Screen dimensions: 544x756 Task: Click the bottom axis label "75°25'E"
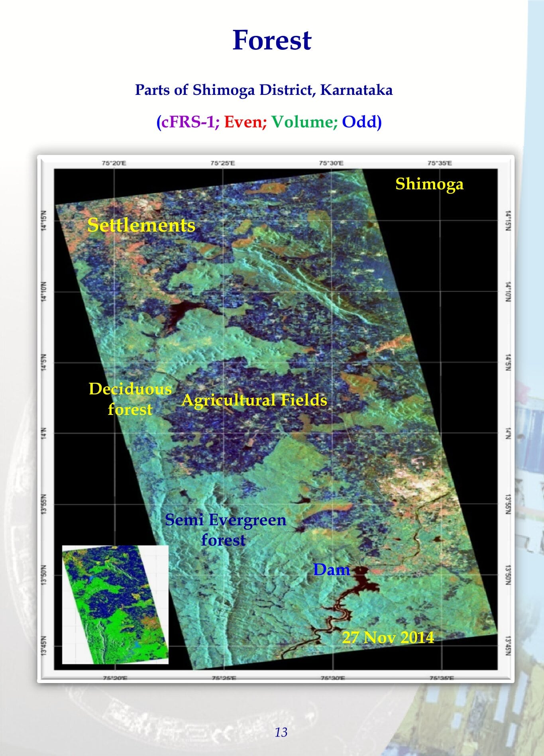[x=224, y=678]
